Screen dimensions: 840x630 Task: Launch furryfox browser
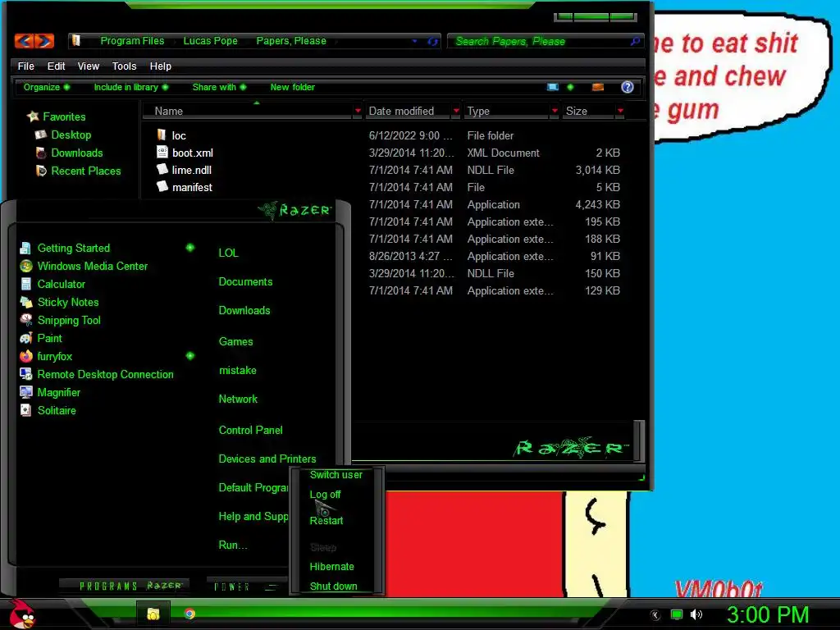[55, 356]
